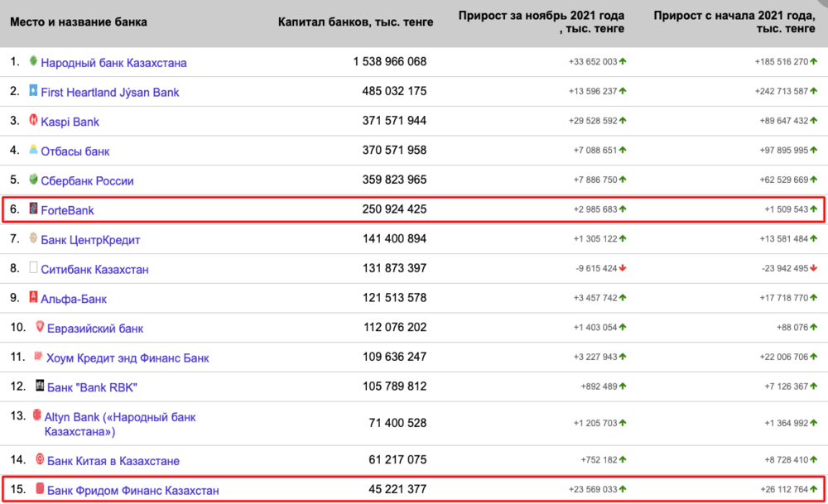Click the Прирост с начала 2021 года header
Viewport: 828px width, 504px height.
(734, 22)
